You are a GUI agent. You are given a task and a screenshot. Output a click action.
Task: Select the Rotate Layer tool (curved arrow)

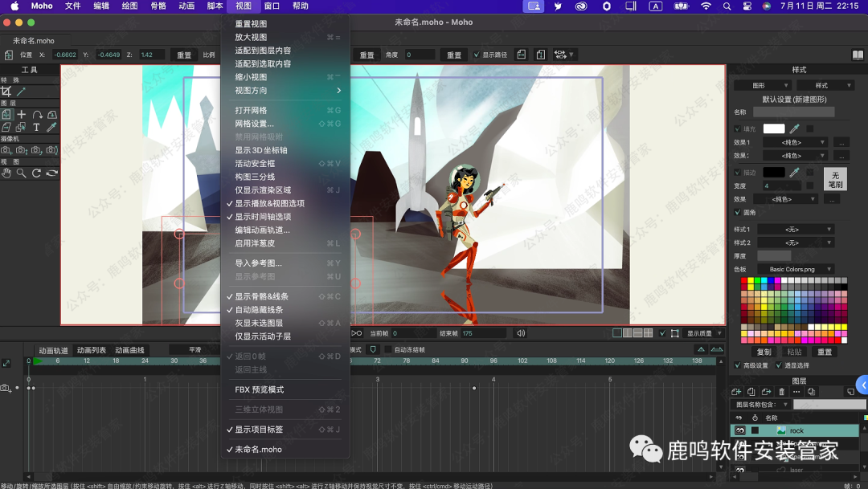point(37,115)
